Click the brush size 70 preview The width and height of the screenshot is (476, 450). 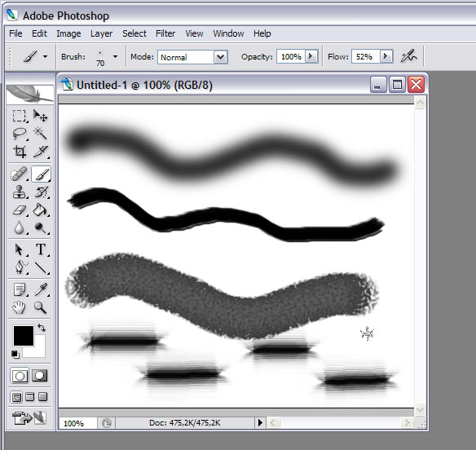point(100,59)
